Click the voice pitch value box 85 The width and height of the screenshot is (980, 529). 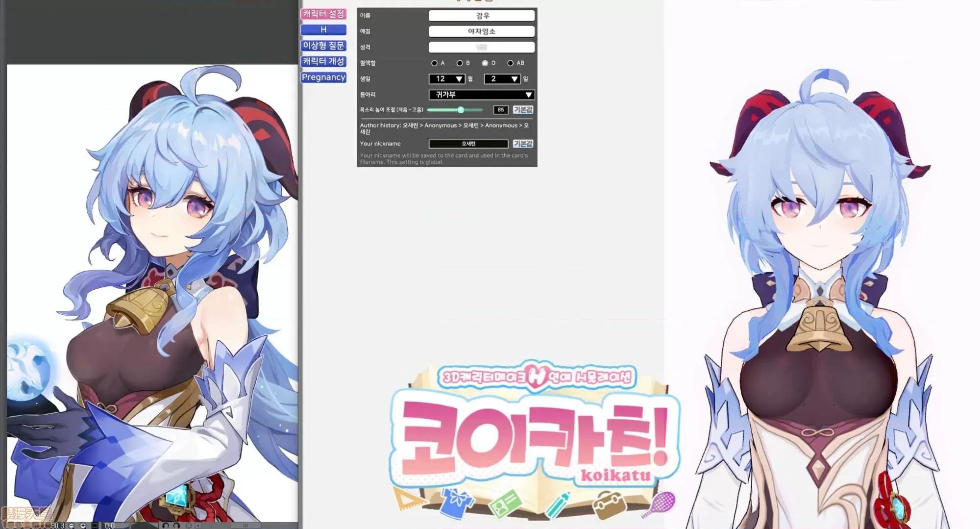[x=501, y=110]
